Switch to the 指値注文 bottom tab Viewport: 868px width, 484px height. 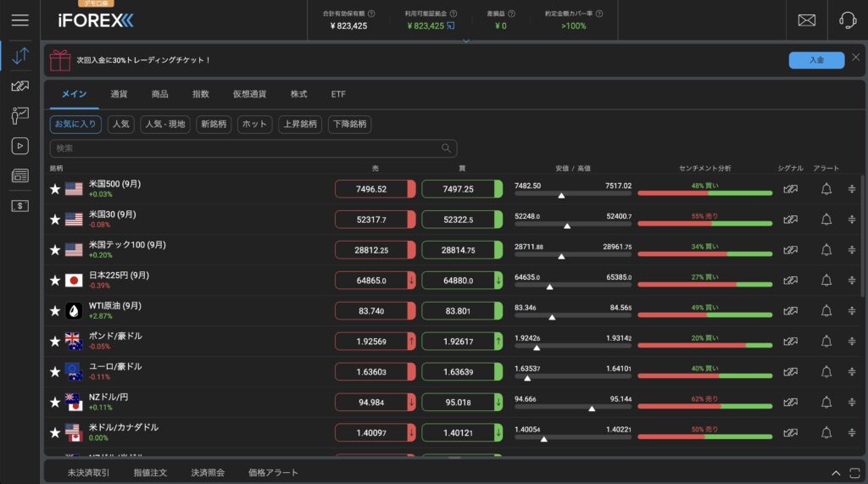[x=150, y=473]
